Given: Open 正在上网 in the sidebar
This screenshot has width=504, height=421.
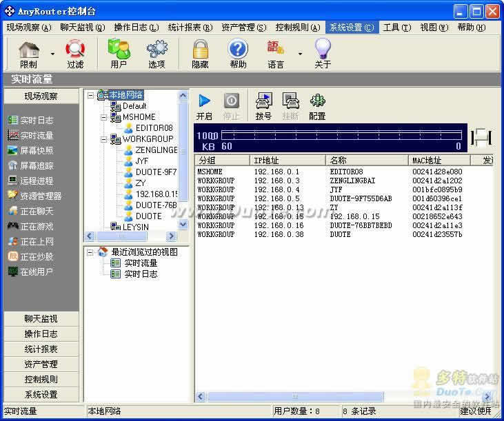Looking at the screenshot, I should pos(31,241).
